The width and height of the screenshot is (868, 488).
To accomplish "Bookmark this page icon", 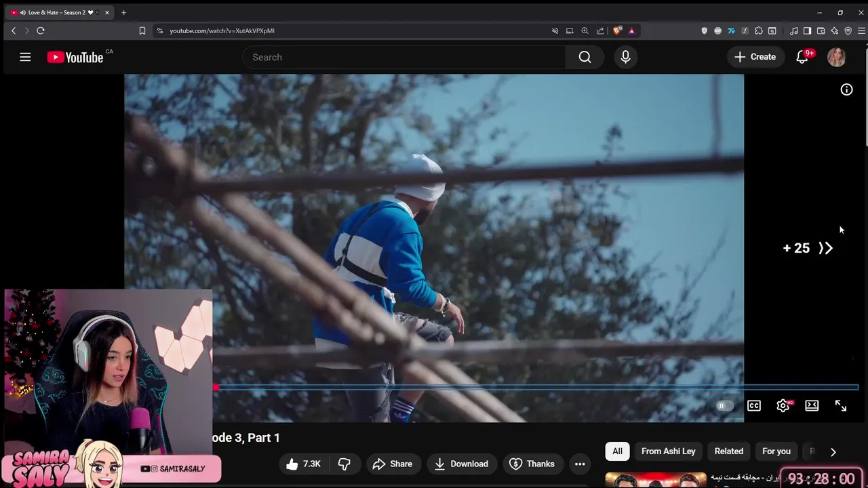I will point(142,30).
